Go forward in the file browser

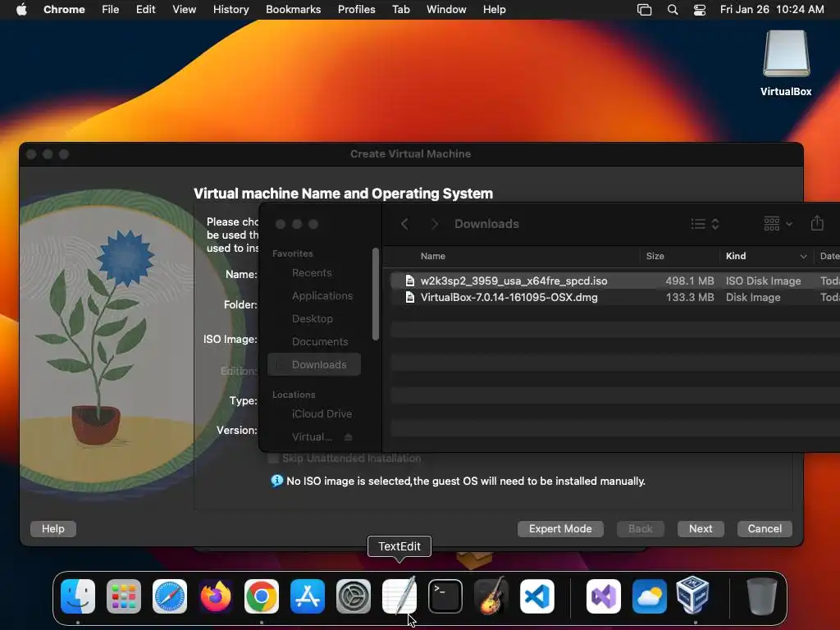pos(435,224)
